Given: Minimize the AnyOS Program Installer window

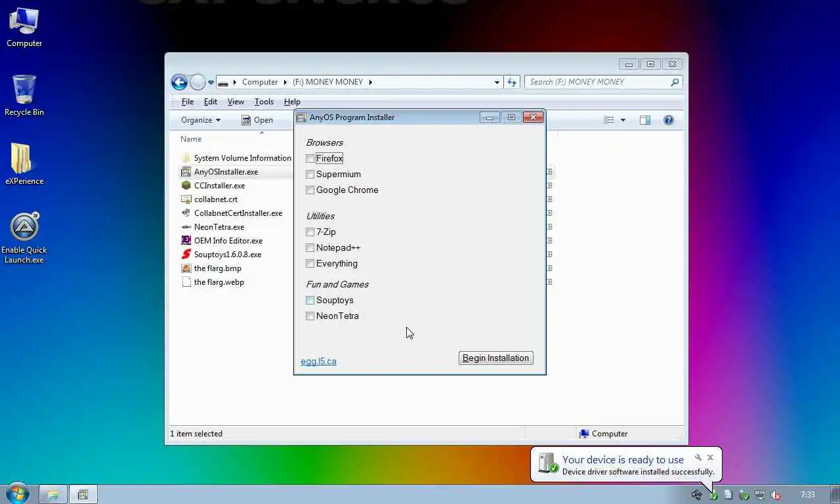Looking at the screenshot, I should pyautogui.click(x=490, y=117).
